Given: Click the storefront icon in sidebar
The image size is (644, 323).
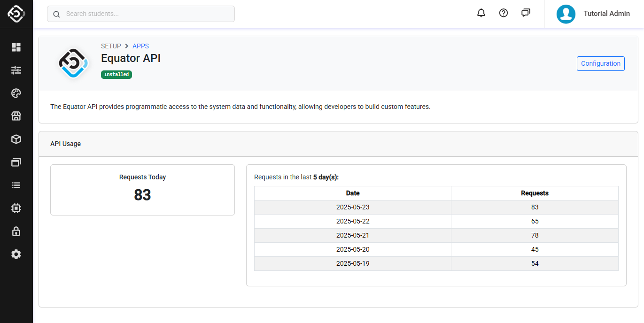Looking at the screenshot, I should (x=16, y=116).
